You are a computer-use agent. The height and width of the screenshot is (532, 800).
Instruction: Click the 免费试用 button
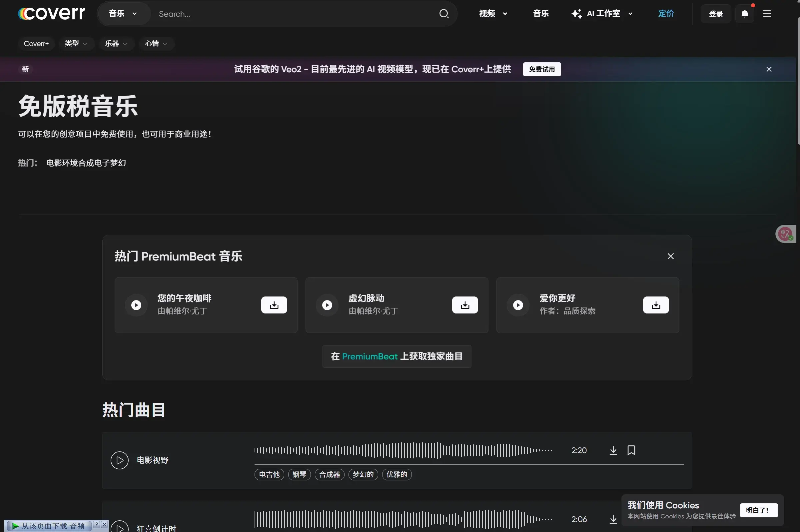541,69
